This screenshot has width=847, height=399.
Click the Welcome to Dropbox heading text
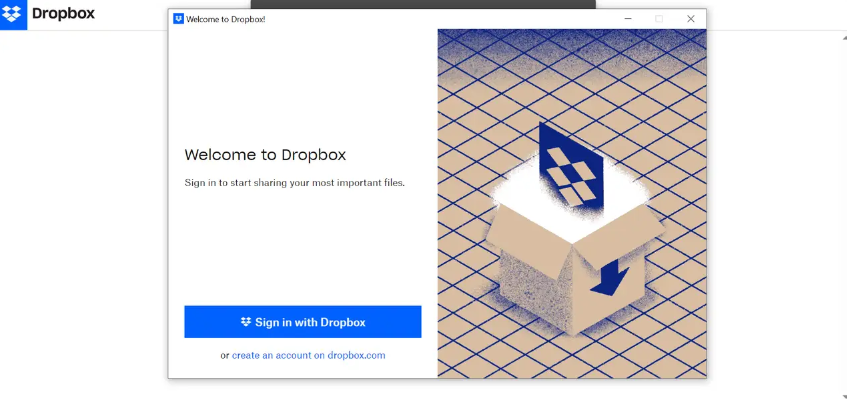(265, 155)
